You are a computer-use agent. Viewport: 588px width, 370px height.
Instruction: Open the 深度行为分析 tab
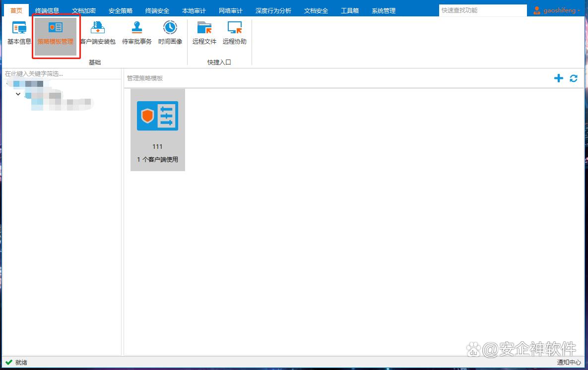(x=273, y=10)
